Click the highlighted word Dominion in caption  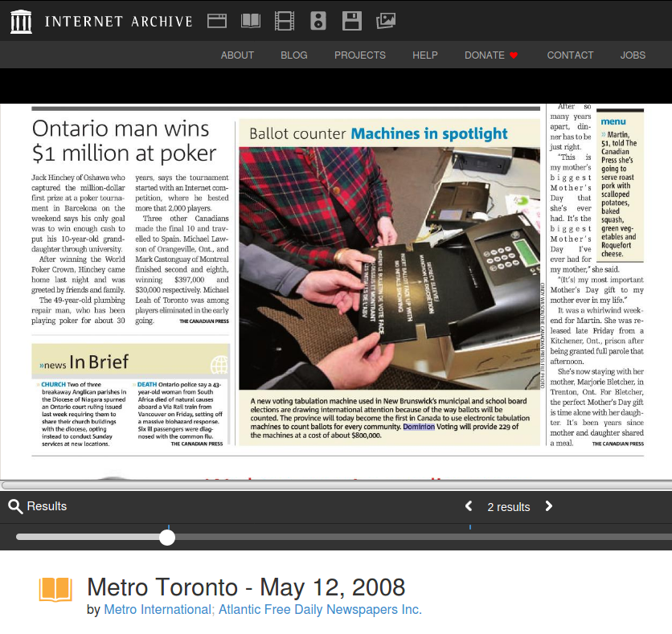pos(419,427)
